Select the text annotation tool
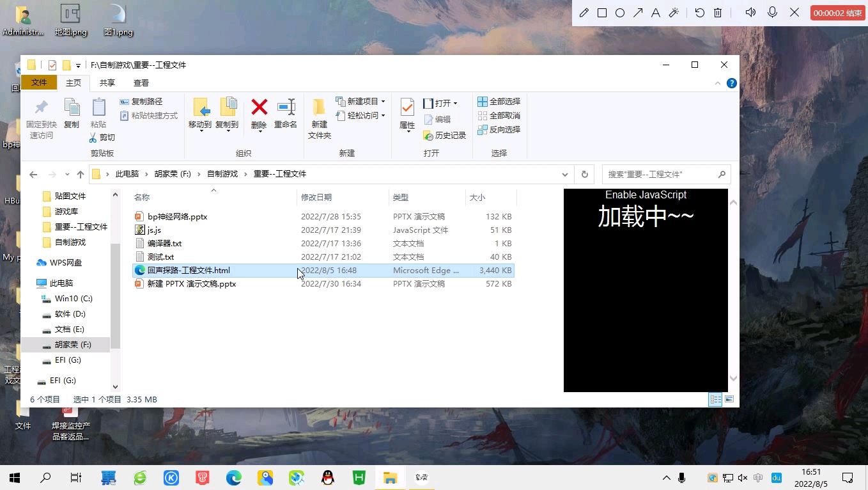Screen dimensions: 868x490 pyautogui.click(x=655, y=12)
